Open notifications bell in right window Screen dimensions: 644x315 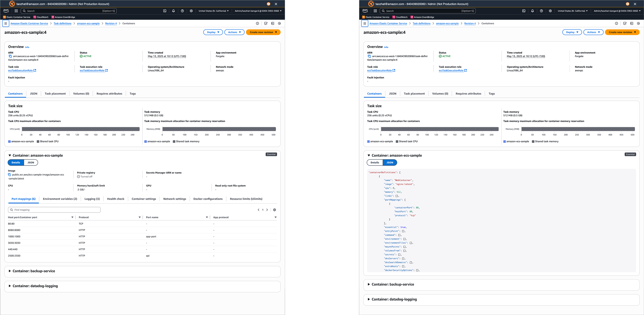(x=533, y=11)
